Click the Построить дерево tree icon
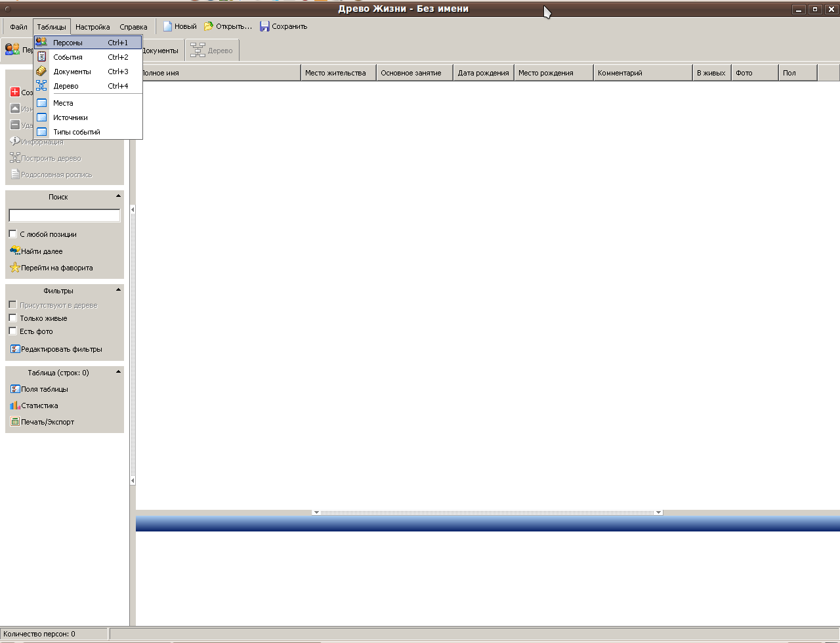Image resolution: width=840 pixels, height=643 pixels. pyautogui.click(x=15, y=157)
